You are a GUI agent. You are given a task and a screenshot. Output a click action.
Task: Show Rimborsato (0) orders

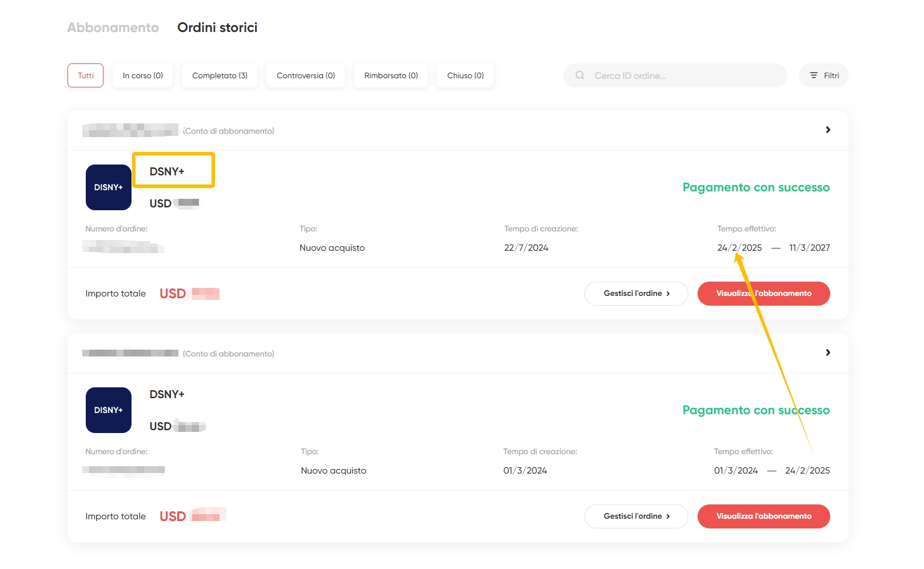pos(391,75)
